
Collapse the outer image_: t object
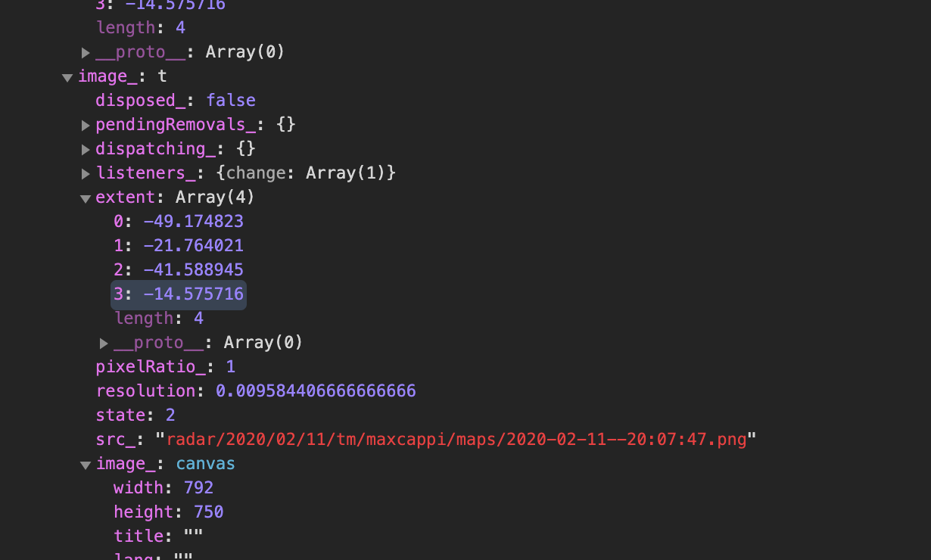pos(67,77)
